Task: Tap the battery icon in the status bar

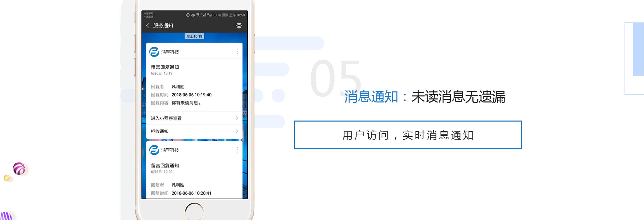Action: pos(225,15)
